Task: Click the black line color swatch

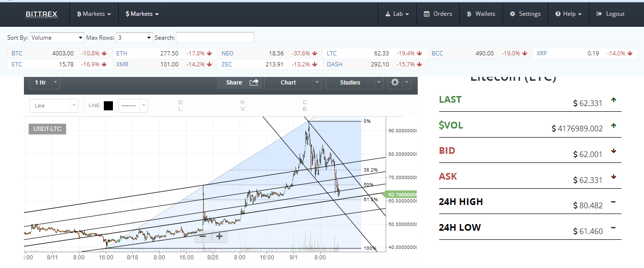Action: tap(108, 106)
